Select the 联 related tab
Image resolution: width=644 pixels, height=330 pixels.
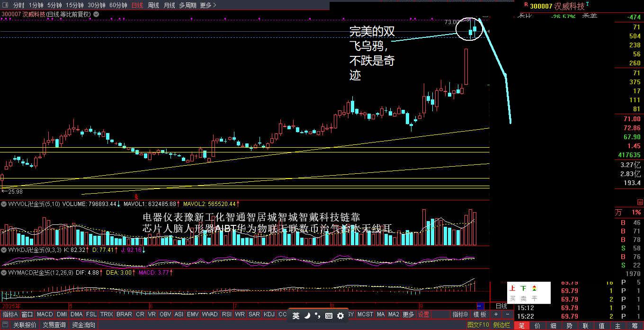(585, 325)
